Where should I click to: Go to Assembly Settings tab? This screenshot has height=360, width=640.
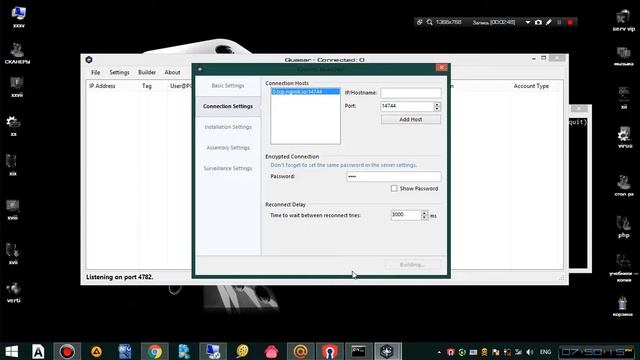(x=228, y=148)
